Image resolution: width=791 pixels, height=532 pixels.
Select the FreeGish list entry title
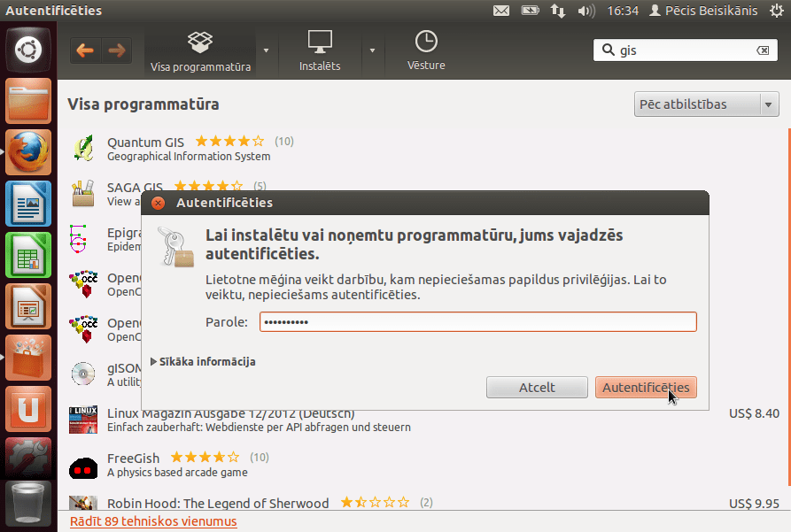[x=133, y=459]
